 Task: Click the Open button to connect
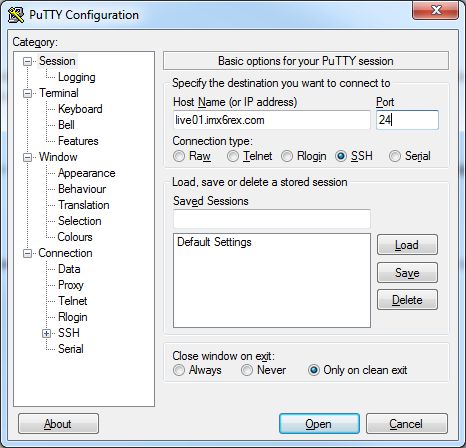point(319,424)
